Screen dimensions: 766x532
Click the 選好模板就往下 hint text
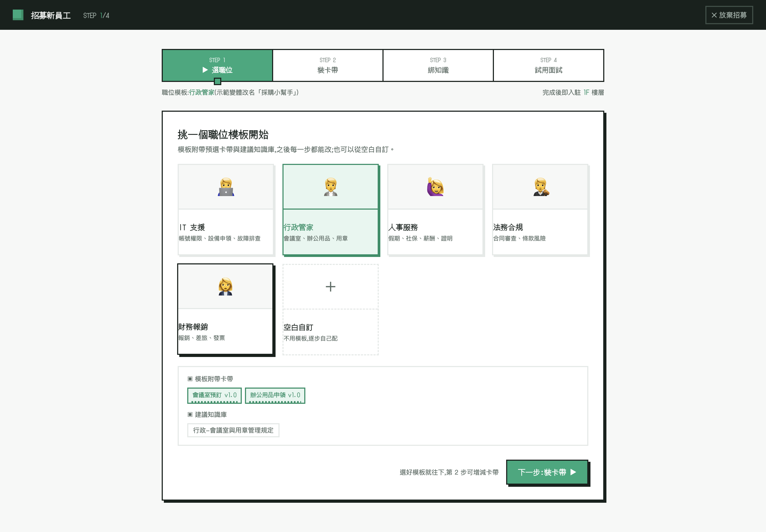tap(449, 472)
